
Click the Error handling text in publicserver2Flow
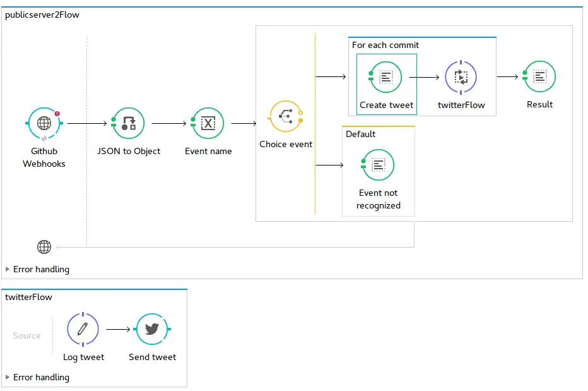click(41, 269)
